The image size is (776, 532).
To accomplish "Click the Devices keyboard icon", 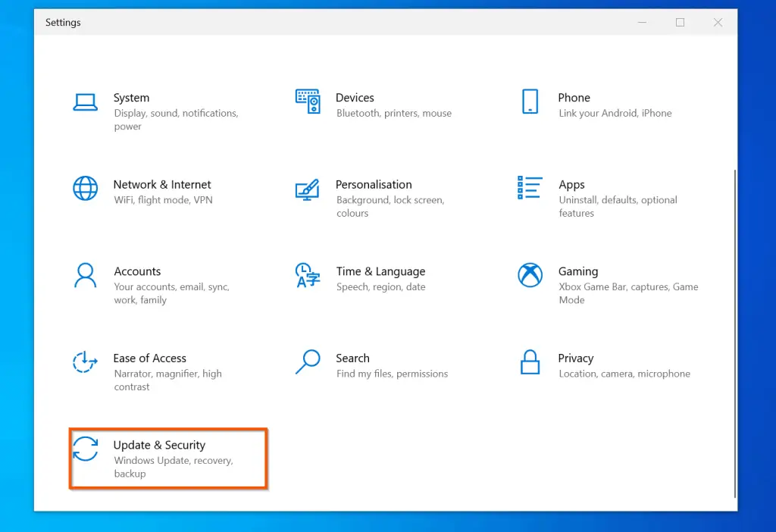I will click(x=307, y=102).
